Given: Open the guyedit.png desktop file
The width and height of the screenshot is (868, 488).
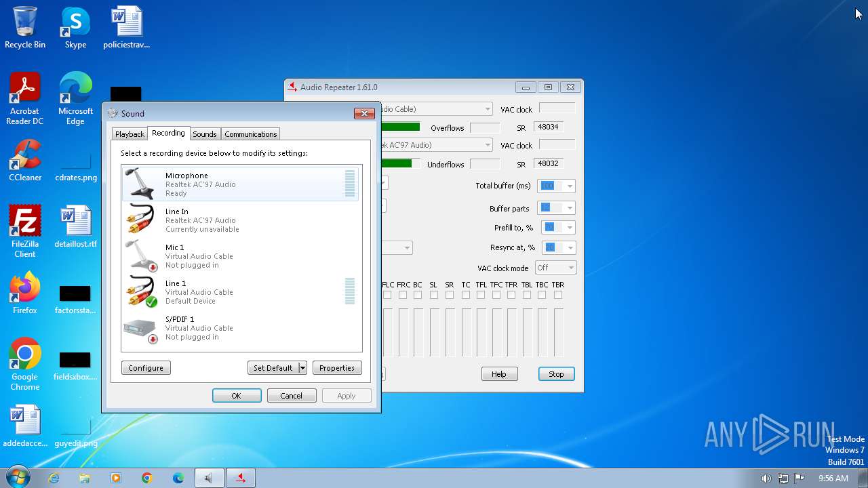Looking at the screenshot, I should 75,431.
